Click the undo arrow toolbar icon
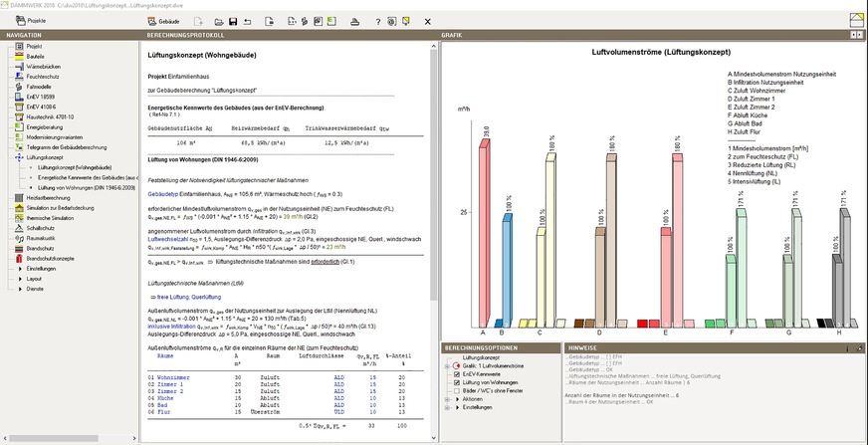 (248, 22)
